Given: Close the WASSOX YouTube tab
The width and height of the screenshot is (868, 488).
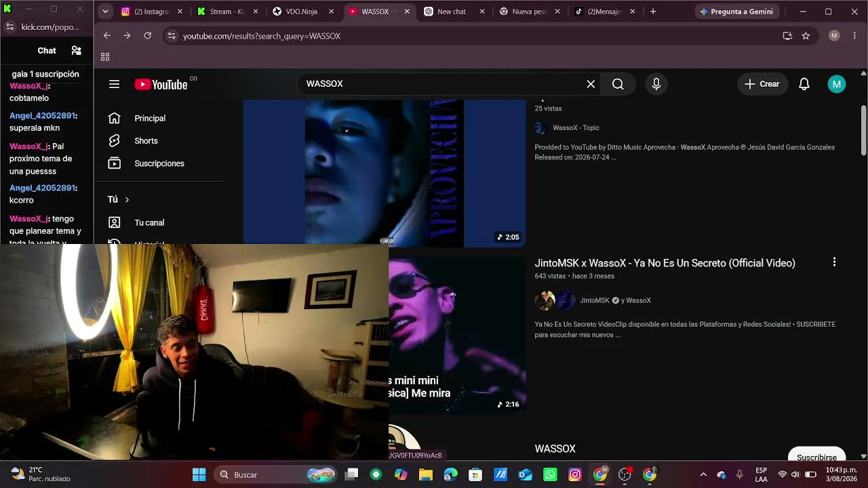Looking at the screenshot, I should (x=407, y=12).
